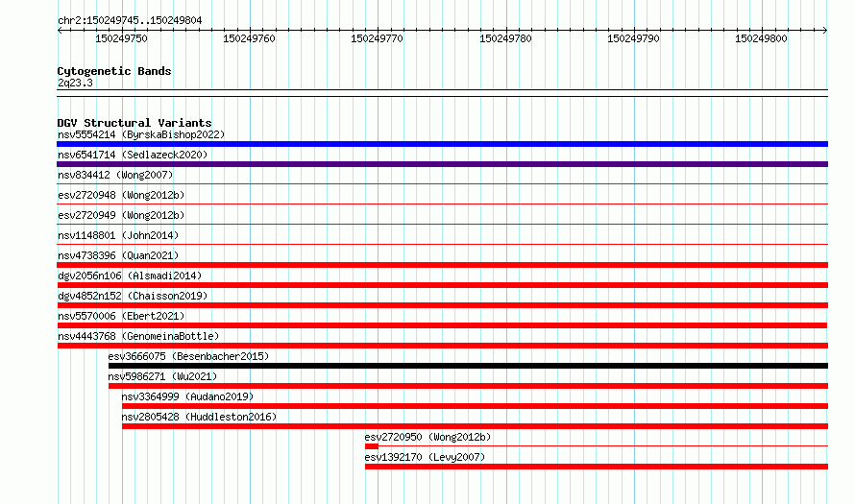Click ruler position 150249770
The image size is (855, 504).
coord(377,38)
